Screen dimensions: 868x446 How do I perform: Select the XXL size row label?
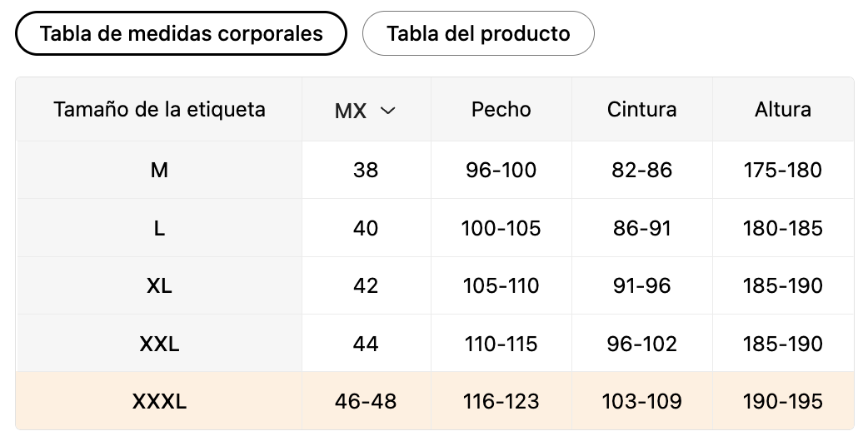(x=159, y=344)
